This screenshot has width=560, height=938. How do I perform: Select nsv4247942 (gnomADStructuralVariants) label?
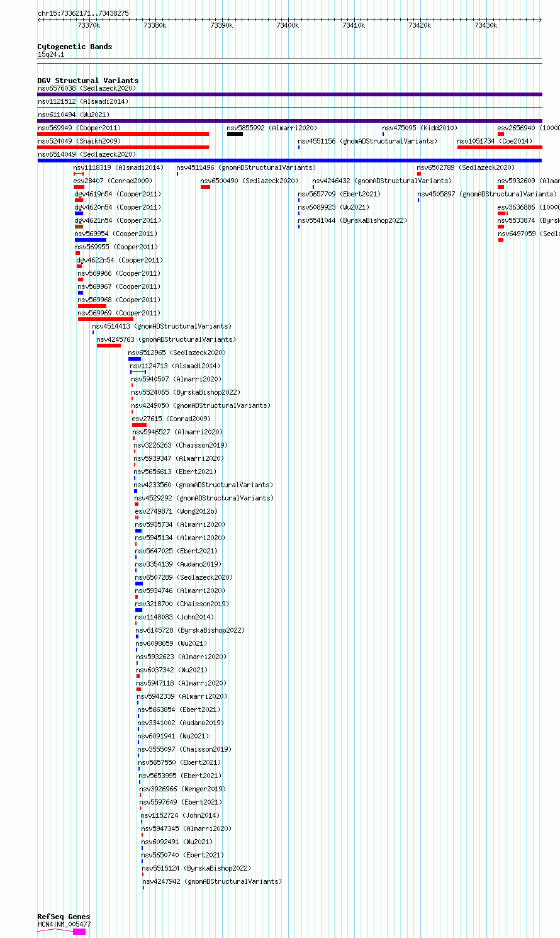(213, 881)
